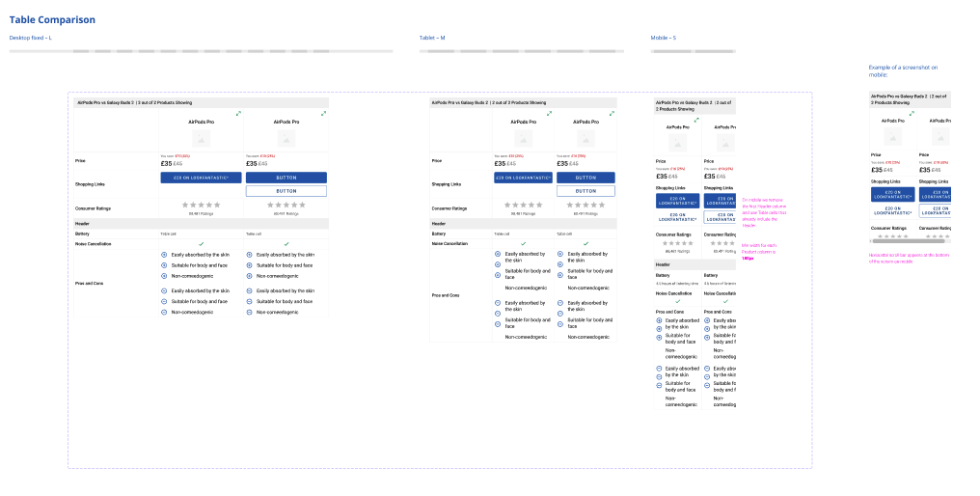Click the 'Shopping Links' row label in the Tablet table

446,184
